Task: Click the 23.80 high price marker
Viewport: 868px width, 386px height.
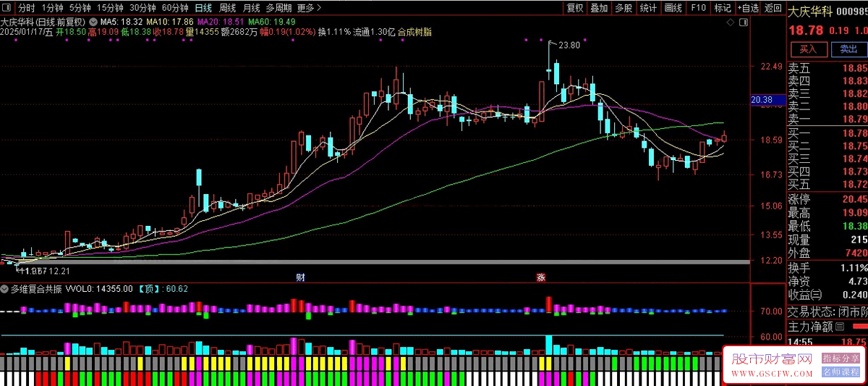Action: [569, 45]
